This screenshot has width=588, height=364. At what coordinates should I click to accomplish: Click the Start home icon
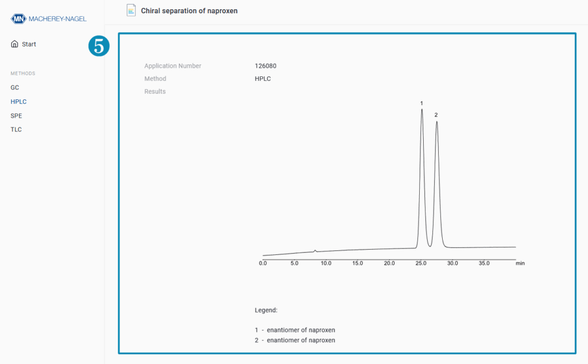[x=14, y=44]
